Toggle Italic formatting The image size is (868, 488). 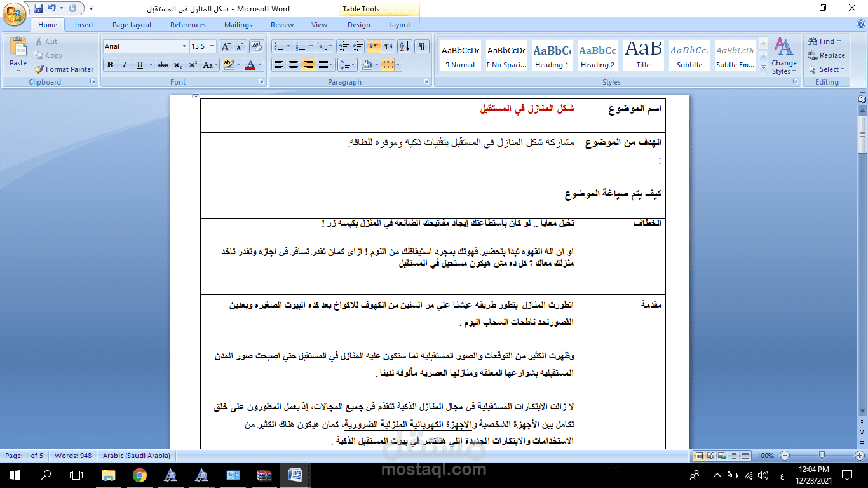(125, 65)
